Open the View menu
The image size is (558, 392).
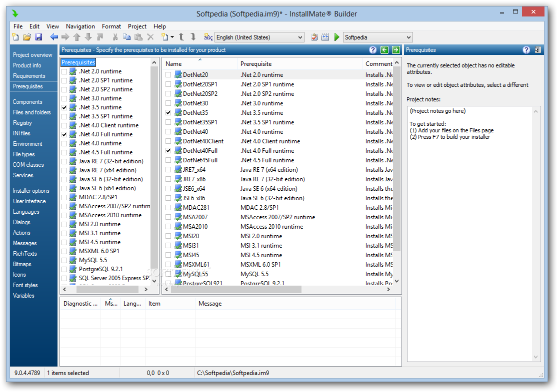coord(52,26)
